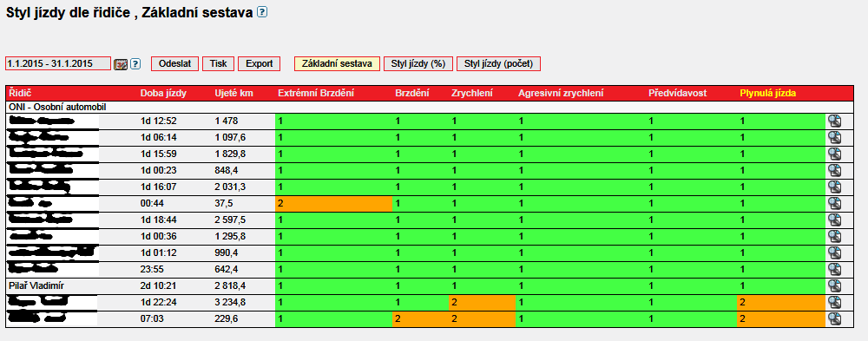Click orange Plynulá jízda cell in 07:03 row
Screen dimensions: 868x341
click(781, 318)
